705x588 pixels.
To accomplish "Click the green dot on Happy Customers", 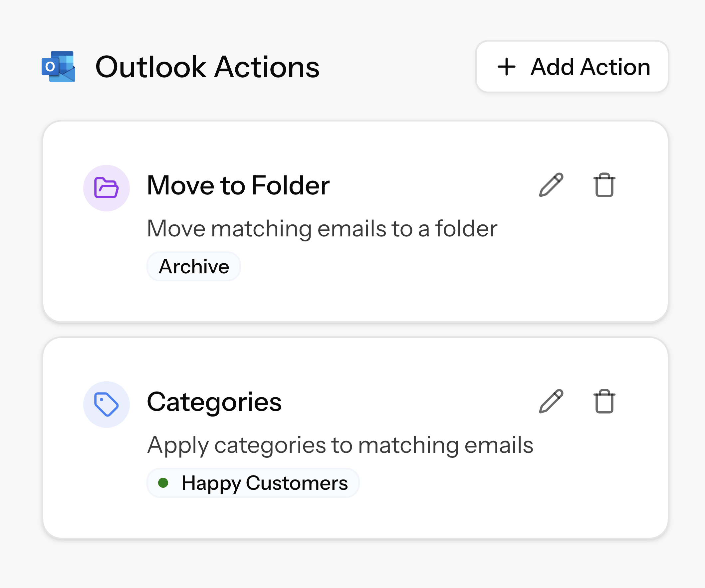I will coord(164,483).
